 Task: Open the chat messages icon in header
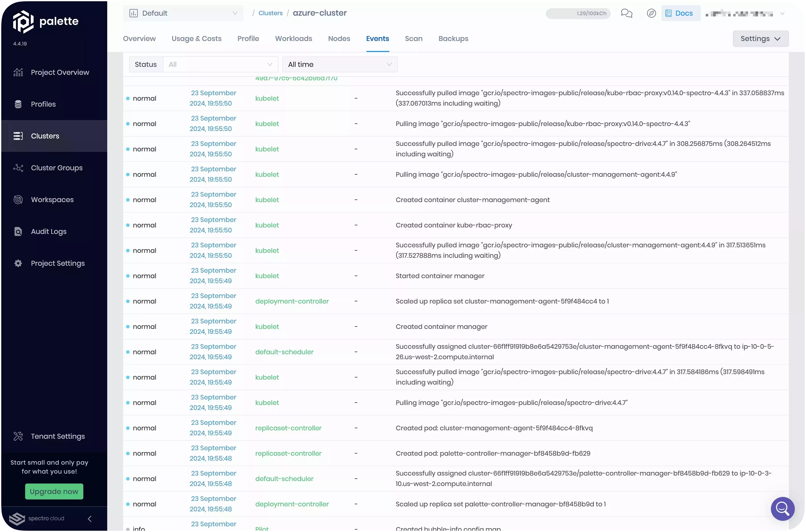coord(626,13)
